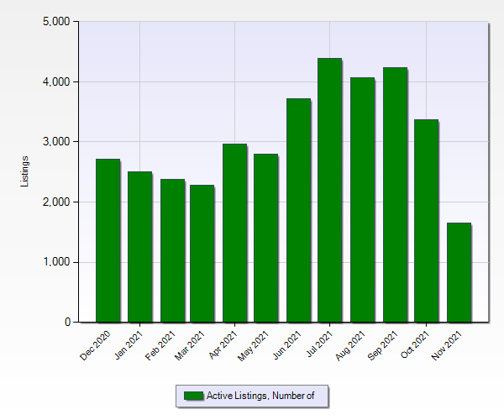Choose the Apr 2021 bar

(x=234, y=233)
